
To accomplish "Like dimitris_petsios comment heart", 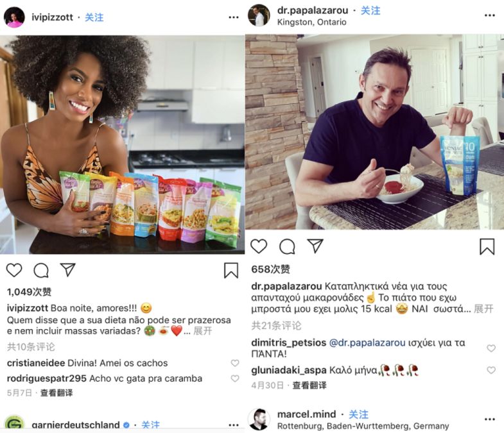I will point(491,348).
